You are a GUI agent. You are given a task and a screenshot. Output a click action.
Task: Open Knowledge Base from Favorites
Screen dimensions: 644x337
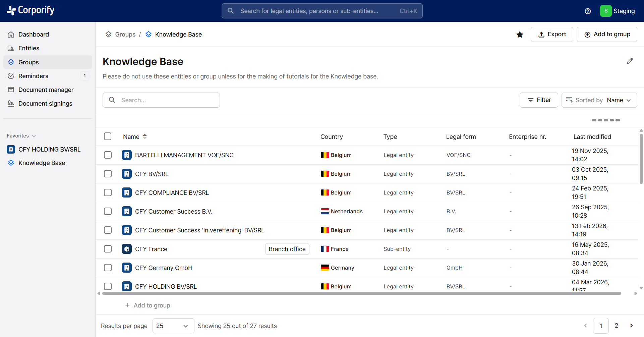48,163
